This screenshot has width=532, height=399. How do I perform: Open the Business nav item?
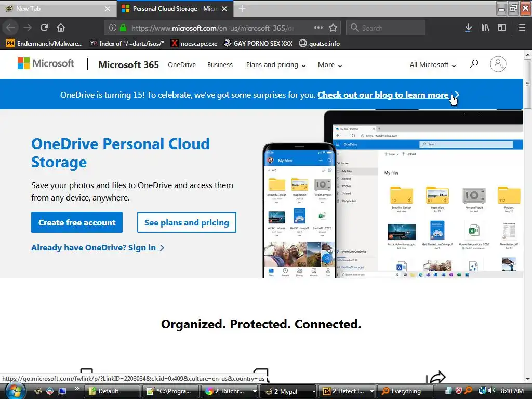[220, 64]
